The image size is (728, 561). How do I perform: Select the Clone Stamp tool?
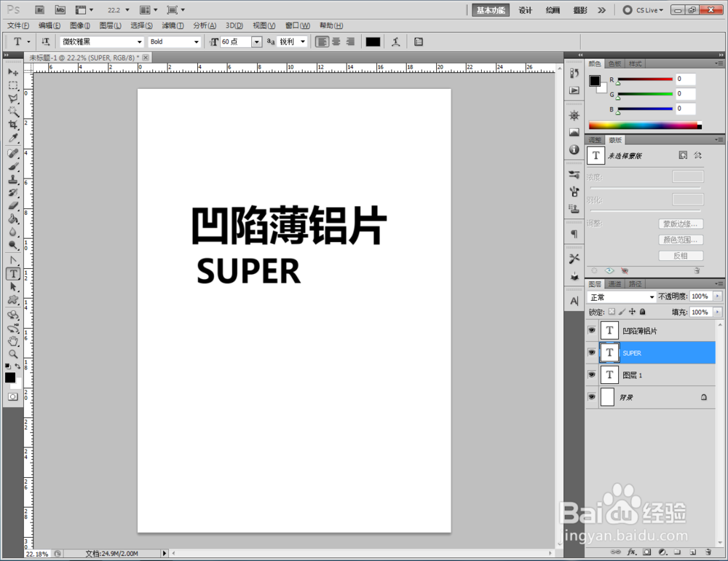click(13, 179)
